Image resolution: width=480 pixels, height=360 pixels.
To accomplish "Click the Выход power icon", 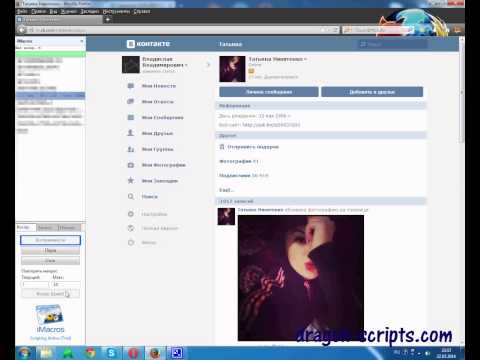I will (131, 242).
